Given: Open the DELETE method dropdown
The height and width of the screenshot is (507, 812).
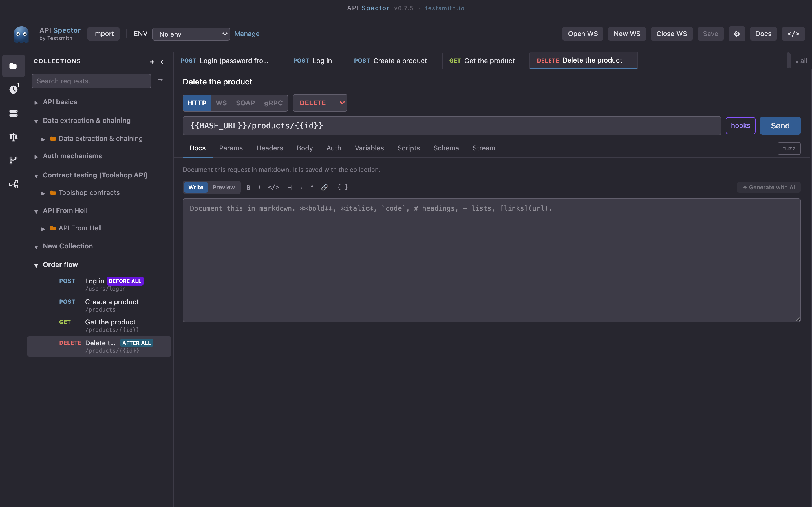Looking at the screenshot, I should pos(320,103).
